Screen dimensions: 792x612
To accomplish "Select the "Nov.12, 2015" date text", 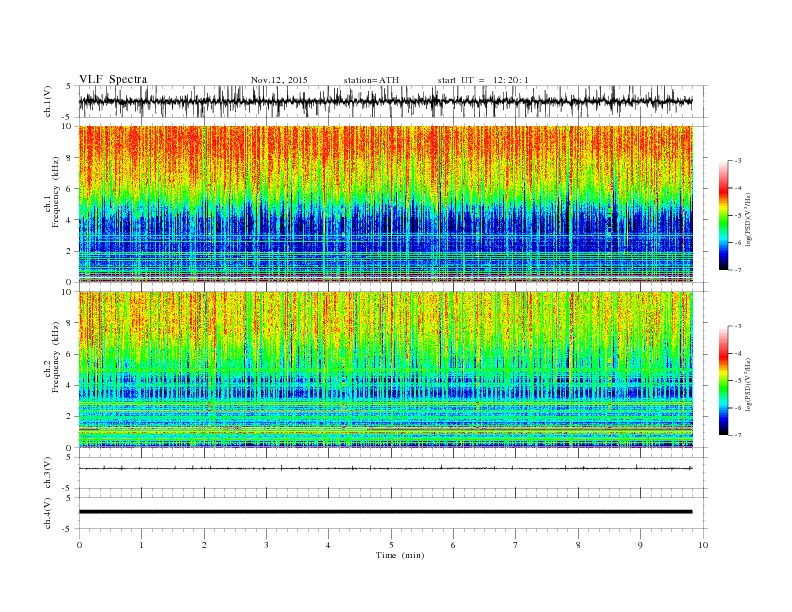I will [x=279, y=80].
